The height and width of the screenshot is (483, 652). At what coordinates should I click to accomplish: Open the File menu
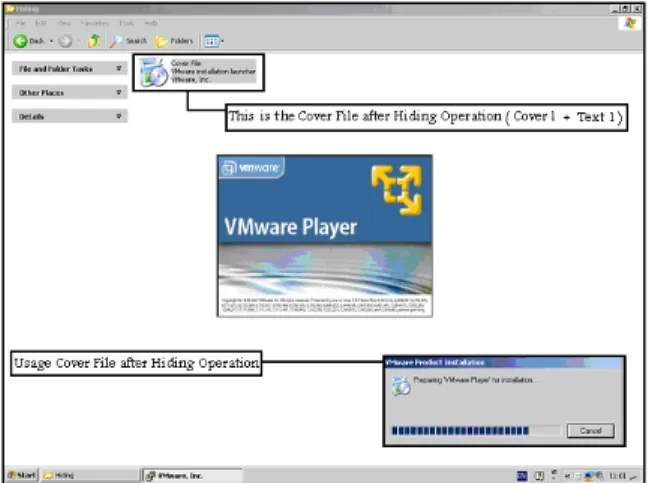20,23
